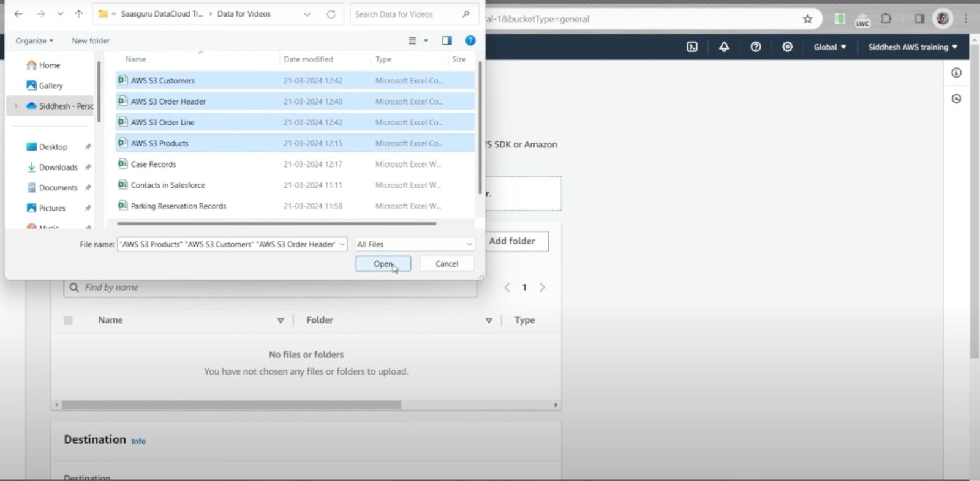The width and height of the screenshot is (980, 481).
Task: Open Gallery in navigation pane
Action: (45, 86)
